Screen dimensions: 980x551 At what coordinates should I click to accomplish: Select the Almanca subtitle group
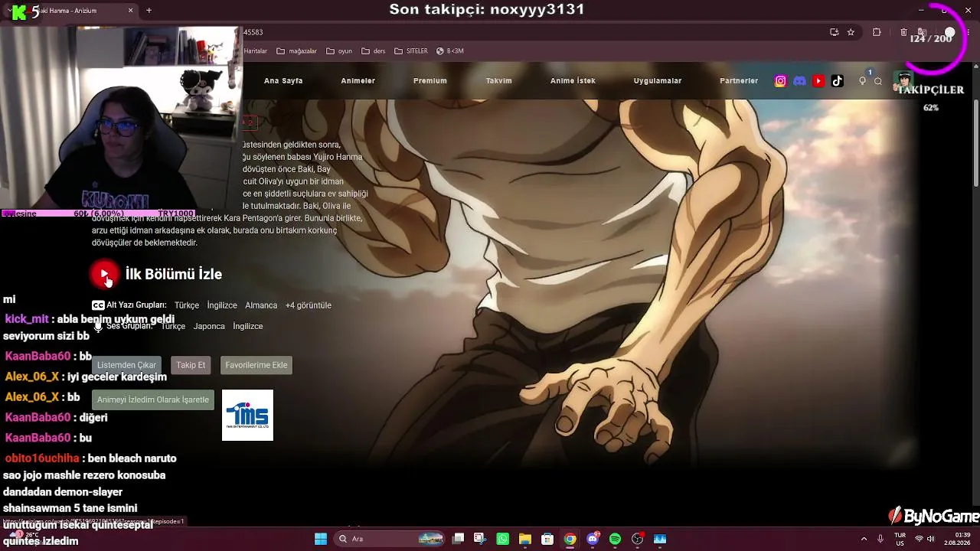click(261, 305)
